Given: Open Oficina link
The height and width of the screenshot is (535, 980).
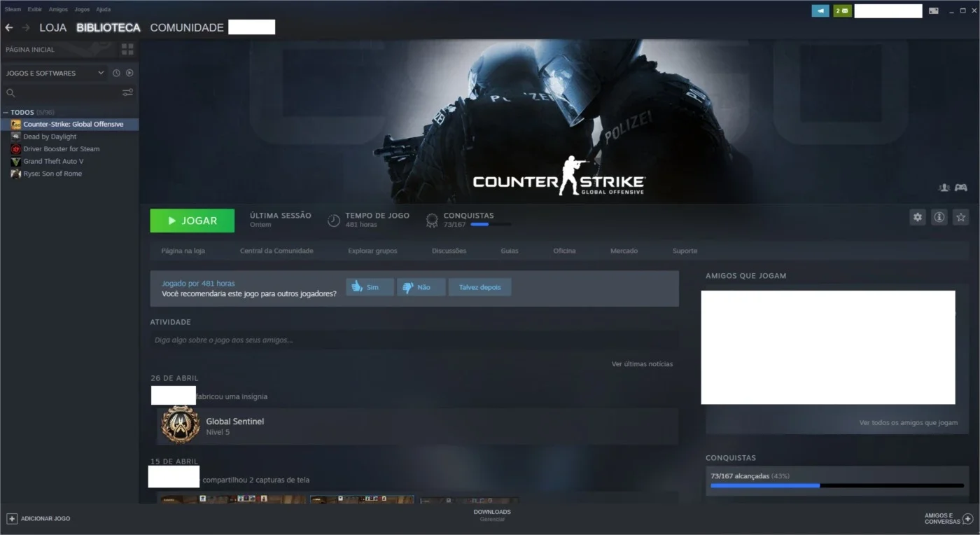Looking at the screenshot, I should tap(564, 251).
